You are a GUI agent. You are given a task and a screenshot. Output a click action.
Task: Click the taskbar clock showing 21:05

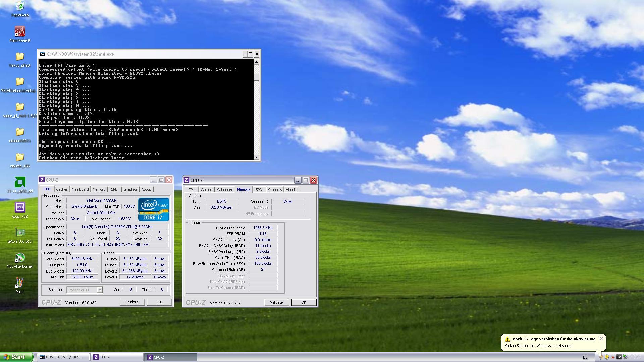635,357
